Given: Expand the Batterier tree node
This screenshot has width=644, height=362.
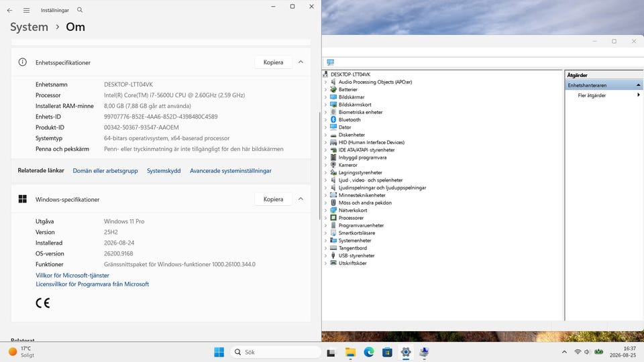Looking at the screenshot, I should click(326, 89).
